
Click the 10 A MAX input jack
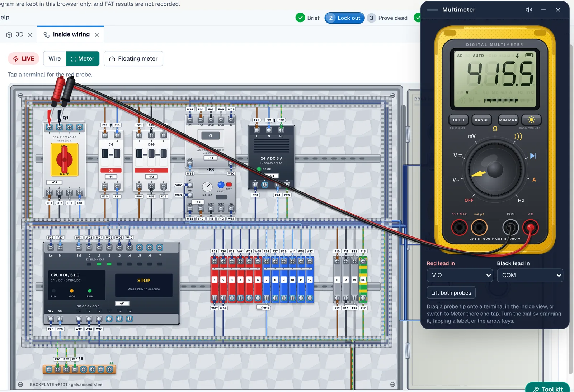[459, 227]
